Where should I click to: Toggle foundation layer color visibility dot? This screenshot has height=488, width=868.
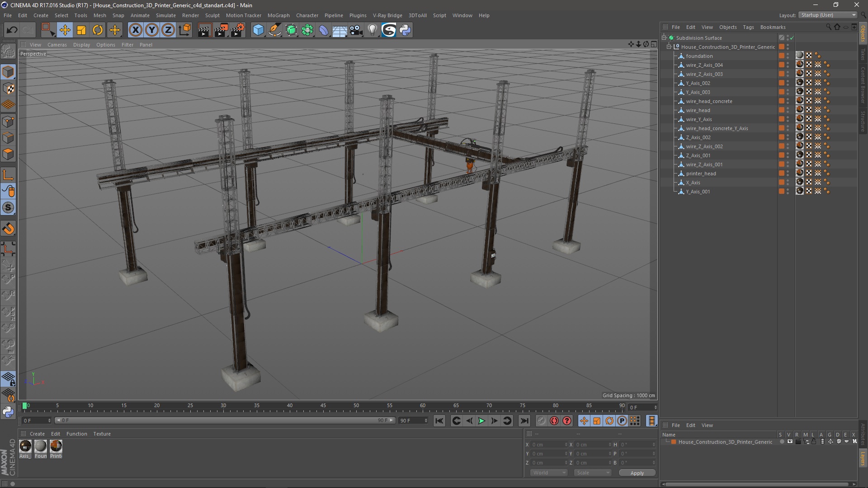point(788,55)
